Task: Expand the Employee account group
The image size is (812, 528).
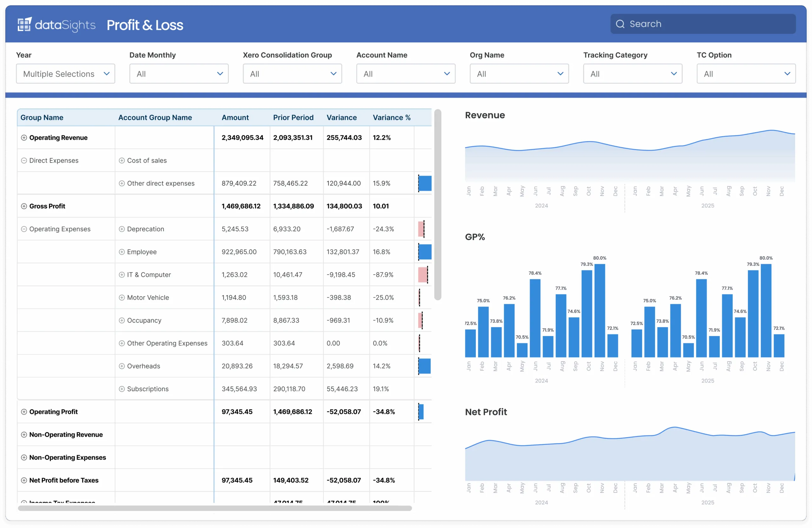Action: 122,252
